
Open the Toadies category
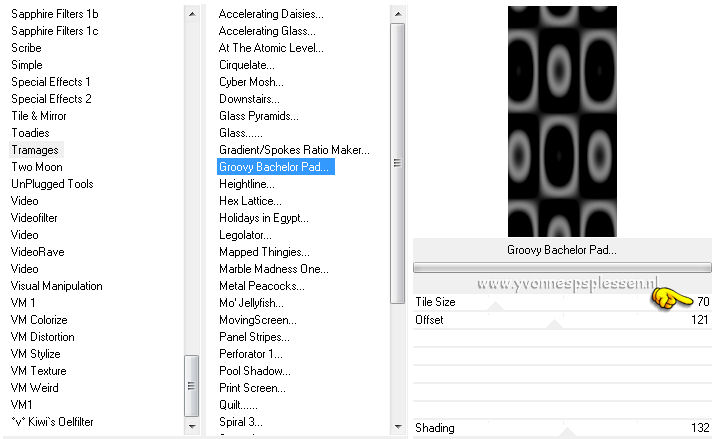click(30, 133)
